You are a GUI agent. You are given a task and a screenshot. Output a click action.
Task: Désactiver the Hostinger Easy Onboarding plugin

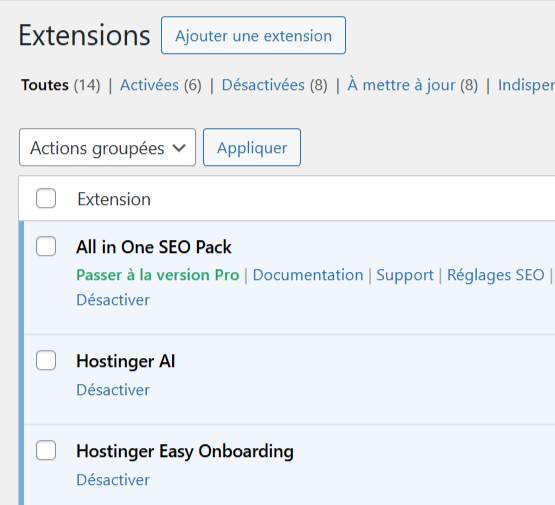[113, 480]
